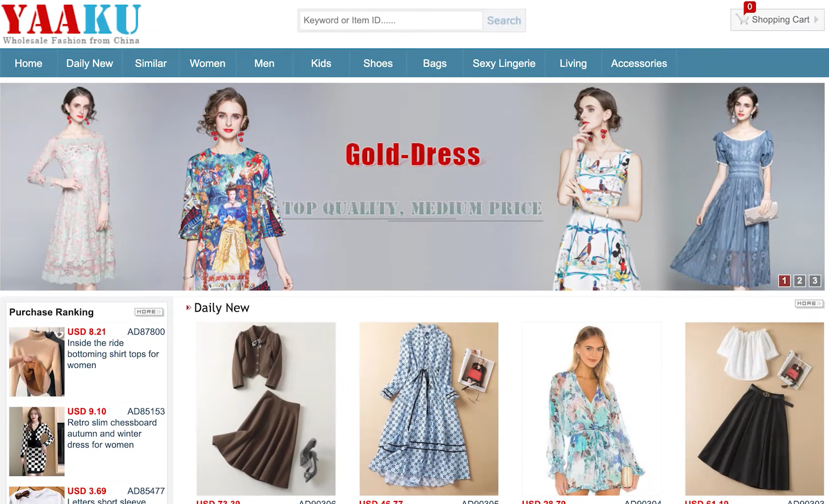View the blue patterned dress product image
The width and height of the screenshot is (829, 504).
(x=429, y=408)
